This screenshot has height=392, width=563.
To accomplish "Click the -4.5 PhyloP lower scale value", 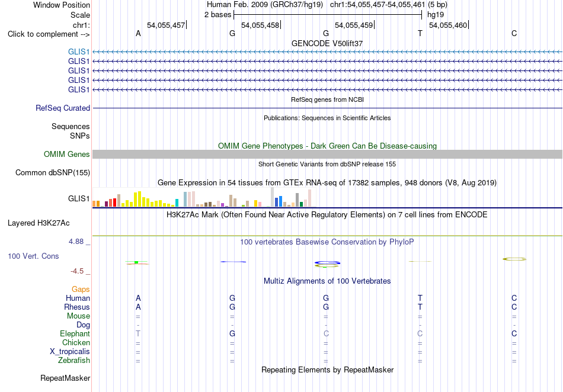I will pos(77,271).
